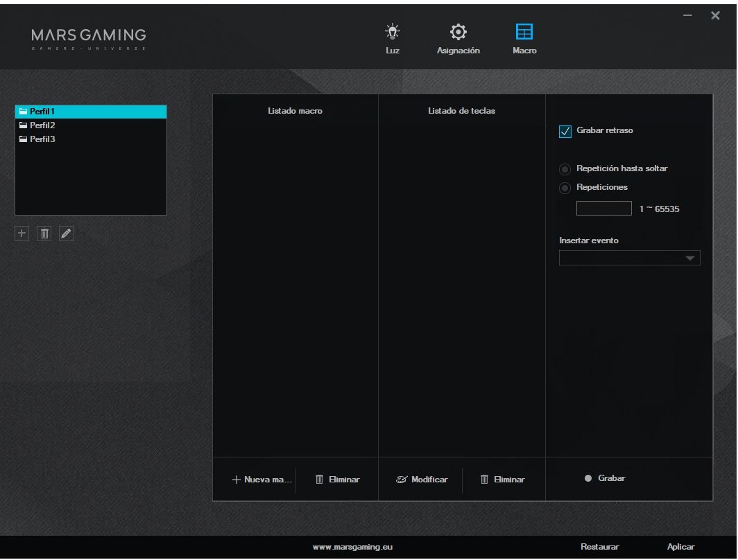The image size is (738, 560).
Task: Click the Mars Gaming logo
Action: pos(89,39)
